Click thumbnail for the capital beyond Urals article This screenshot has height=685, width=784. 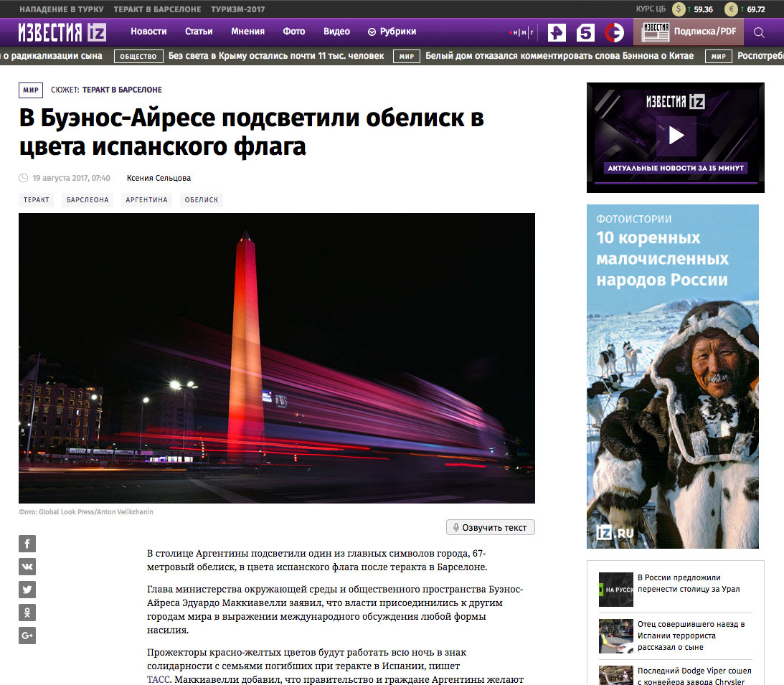616,590
